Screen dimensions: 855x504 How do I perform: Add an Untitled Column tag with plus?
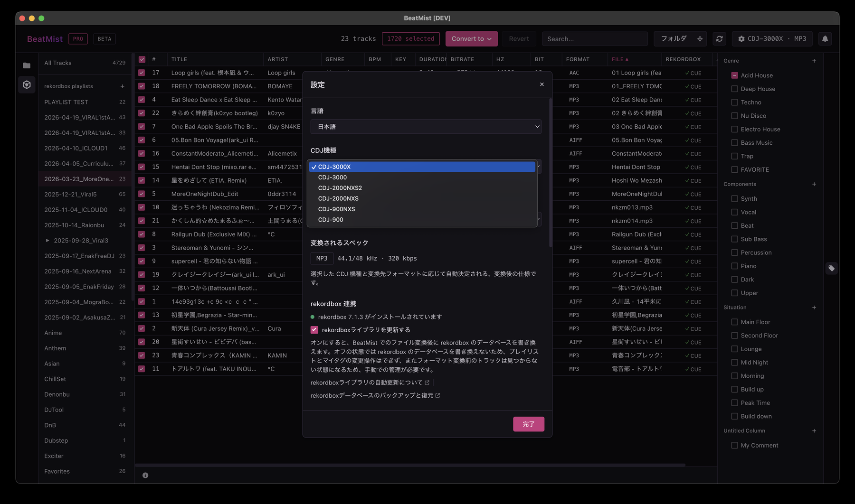814,431
